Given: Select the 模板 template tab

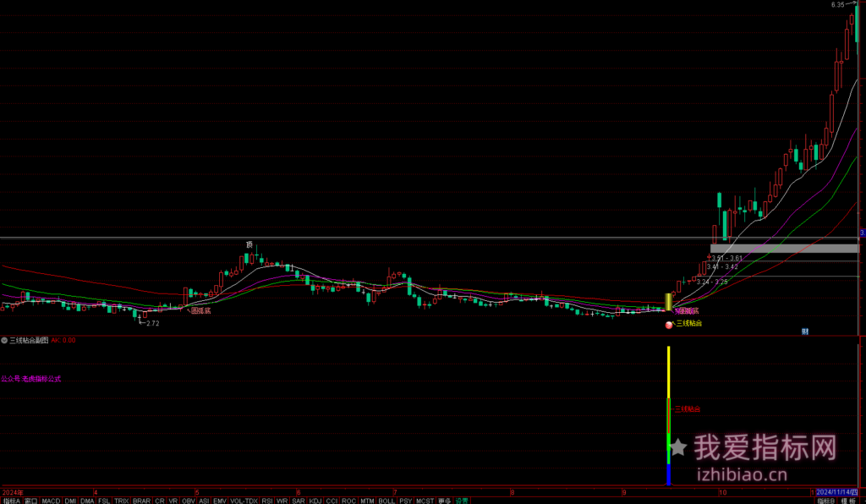Looking at the screenshot, I should [848, 501].
